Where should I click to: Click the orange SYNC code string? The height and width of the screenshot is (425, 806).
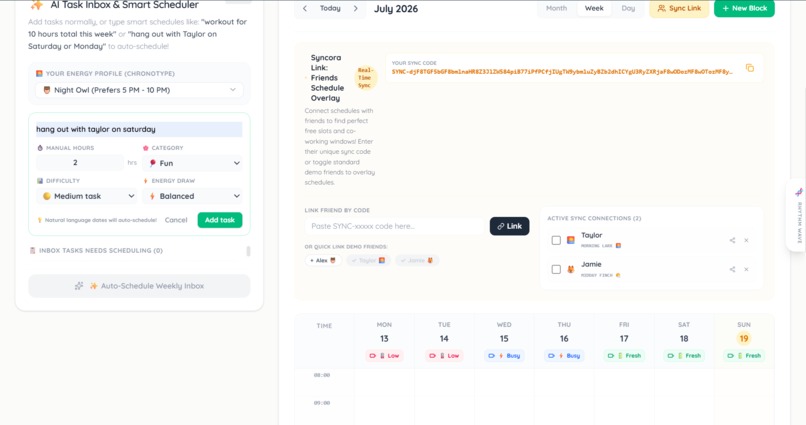[x=562, y=72]
